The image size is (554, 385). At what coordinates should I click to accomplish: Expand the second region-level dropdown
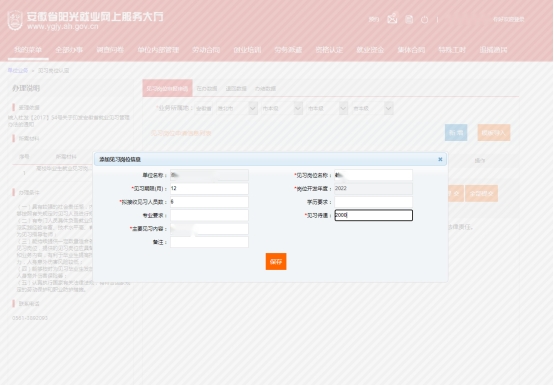coord(298,108)
